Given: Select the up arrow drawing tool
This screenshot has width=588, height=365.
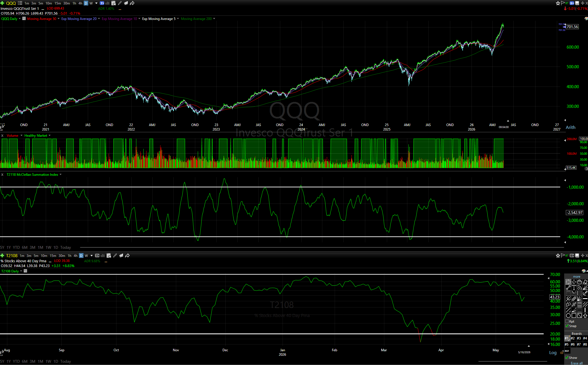Looking at the screenshot, I should pos(585,316).
